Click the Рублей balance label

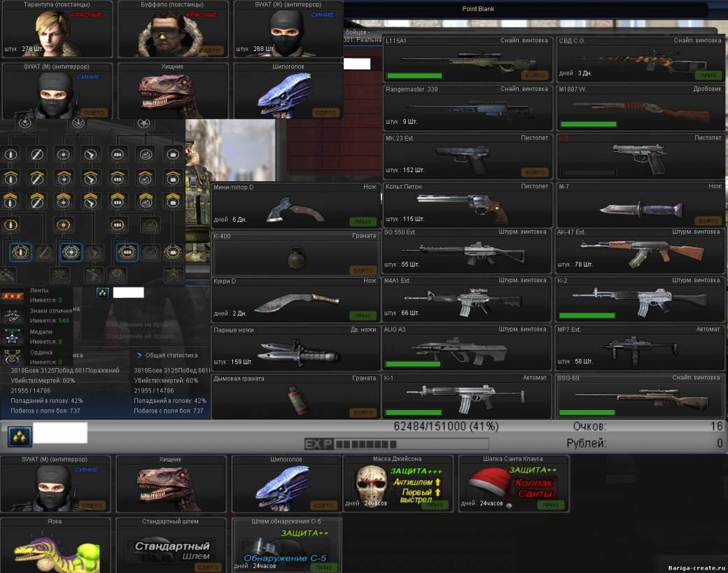click(x=586, y=443)
